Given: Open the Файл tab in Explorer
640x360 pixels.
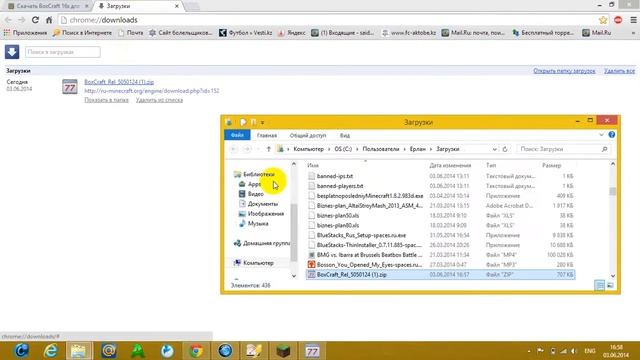Looking at the screenshot, I should pyautogui.click(x=237, y=135).
